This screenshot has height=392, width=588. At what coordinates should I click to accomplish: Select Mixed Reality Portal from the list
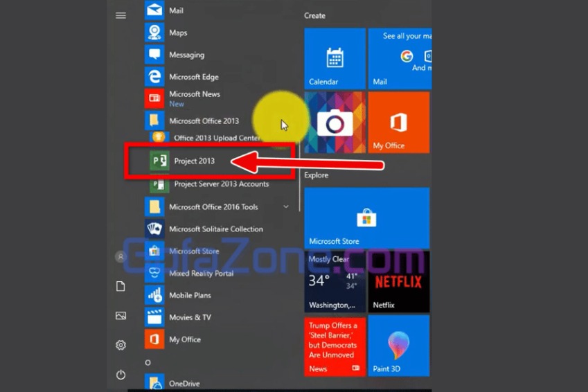pos(201,274)
